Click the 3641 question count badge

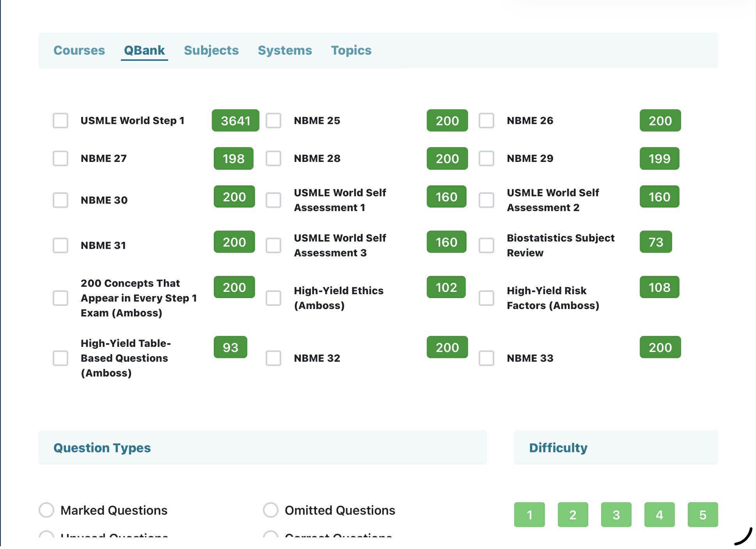[x=235, y=121]
